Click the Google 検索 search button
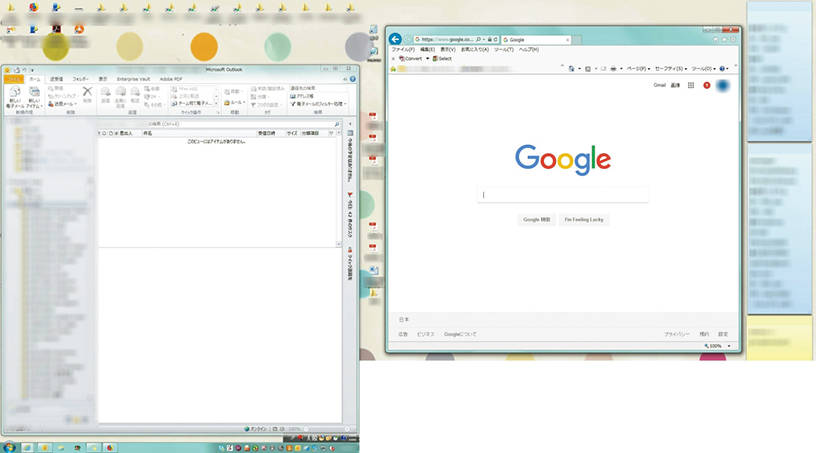Screen dimensions: 816x453 [x=535, y=219]
